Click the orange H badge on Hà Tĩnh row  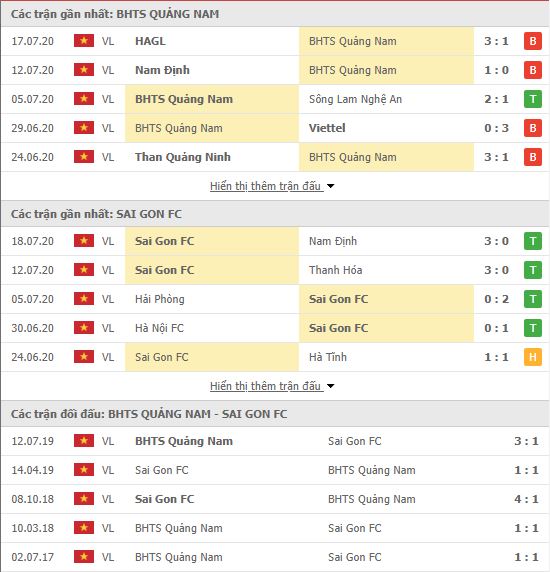pos(532,357)
